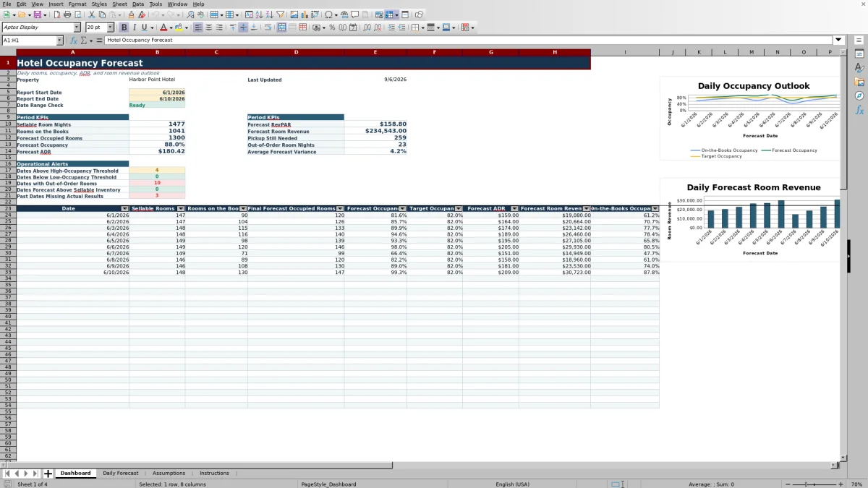Click the Insert Image icon
This screenshot has width=868, height=488.
click(294, 14)
